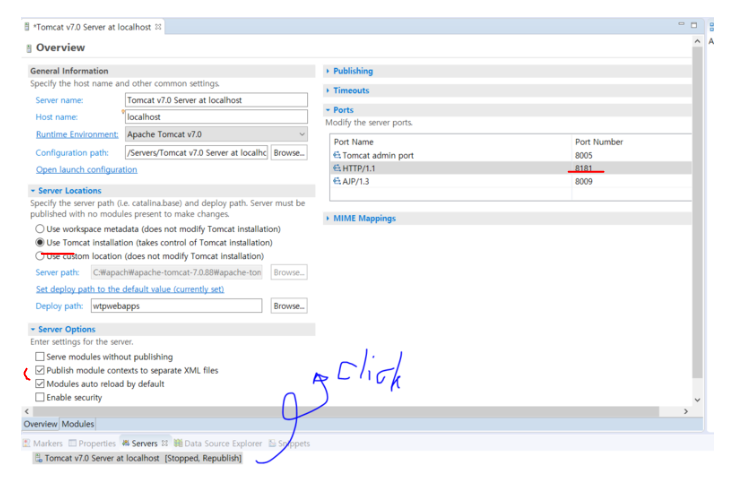Click Open launch configuration link
The width and height of the screenshot is (738, 487).
[87, 169]
